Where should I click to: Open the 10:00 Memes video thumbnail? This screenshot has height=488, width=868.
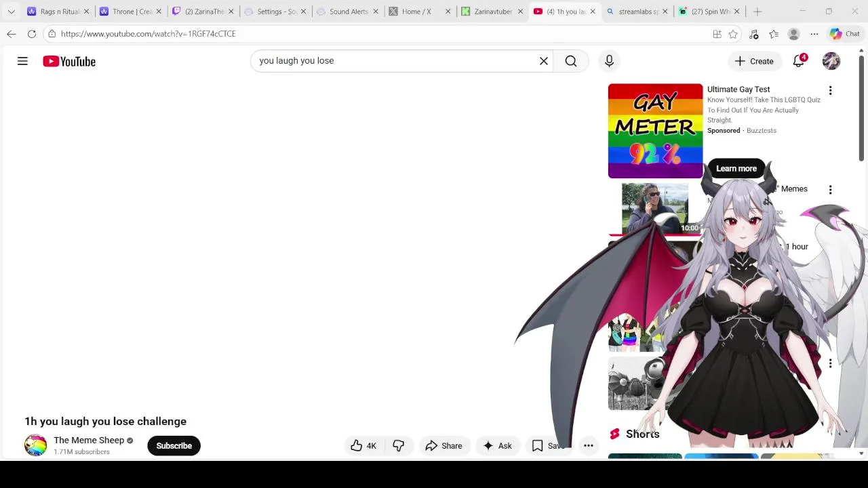pos(655,208)
